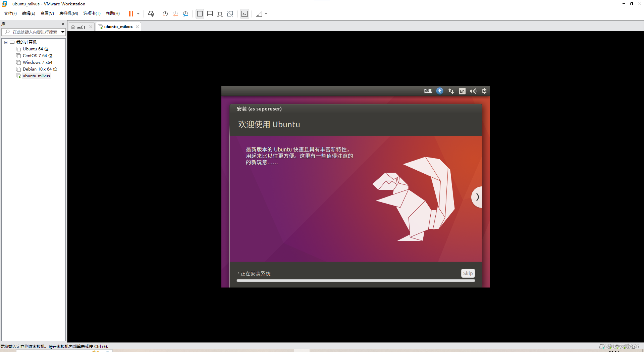Viewport: 644px width, 352px height.
Task: Click the installation progress bar
Action: (356, 280)
